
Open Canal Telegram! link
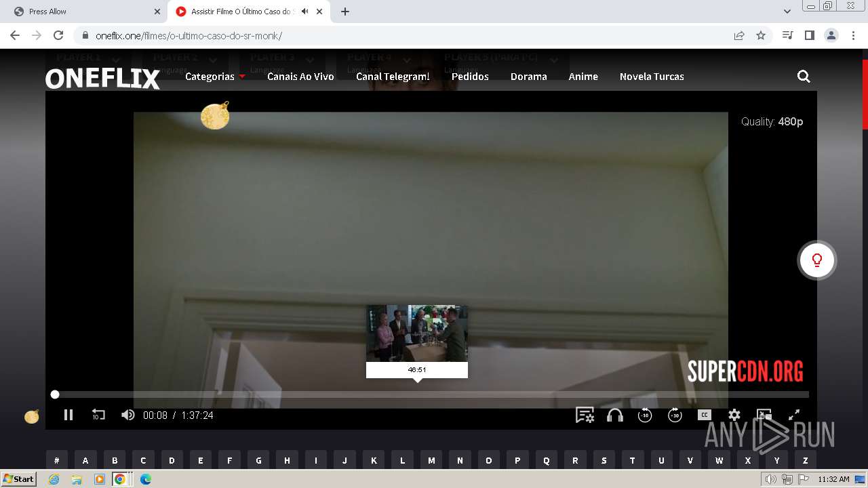393,77
